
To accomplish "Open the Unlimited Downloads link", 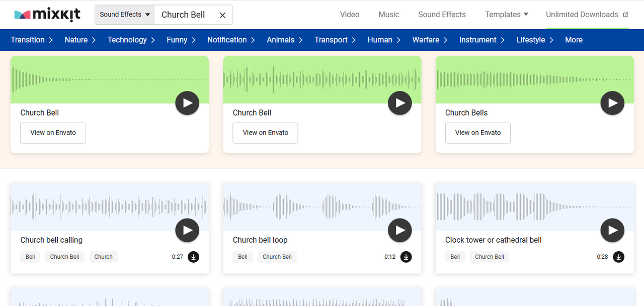I will point(587,15).
